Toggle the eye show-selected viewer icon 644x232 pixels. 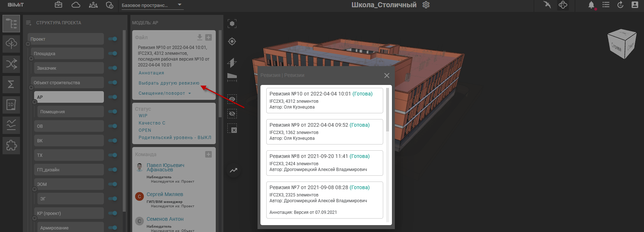click(232, 99)
